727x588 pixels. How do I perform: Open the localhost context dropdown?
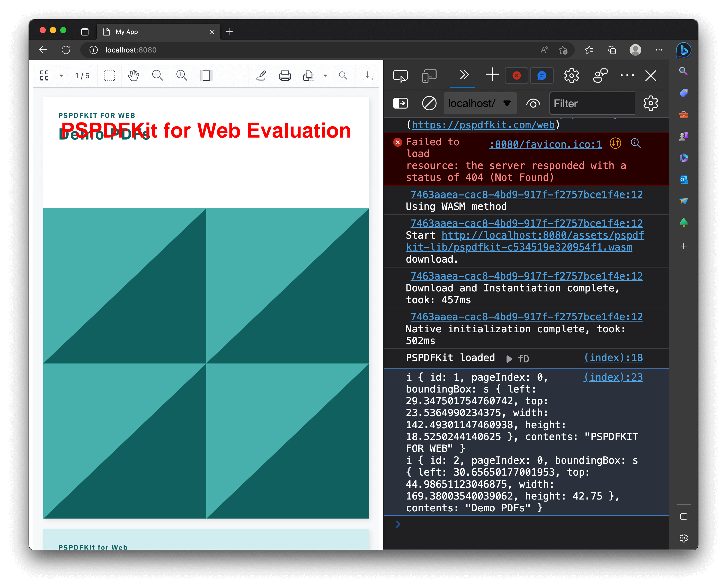click(x=480, y=103)
